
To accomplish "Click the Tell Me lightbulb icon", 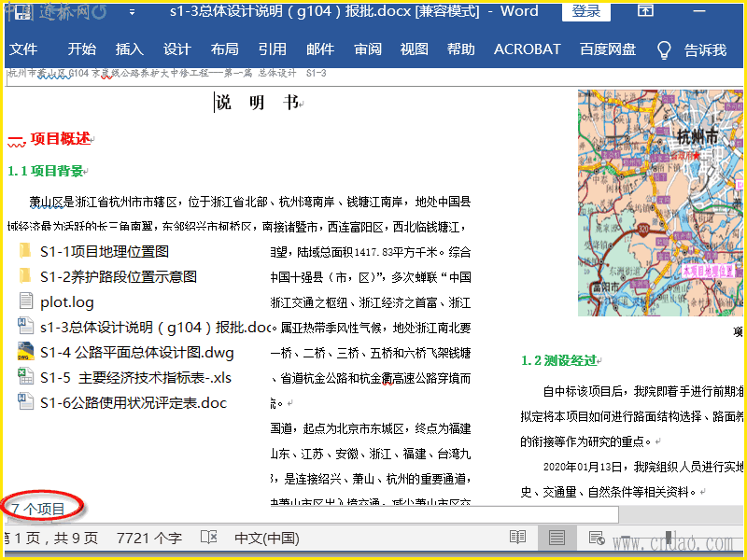I will pyautogui.click(x=664, y=49).
